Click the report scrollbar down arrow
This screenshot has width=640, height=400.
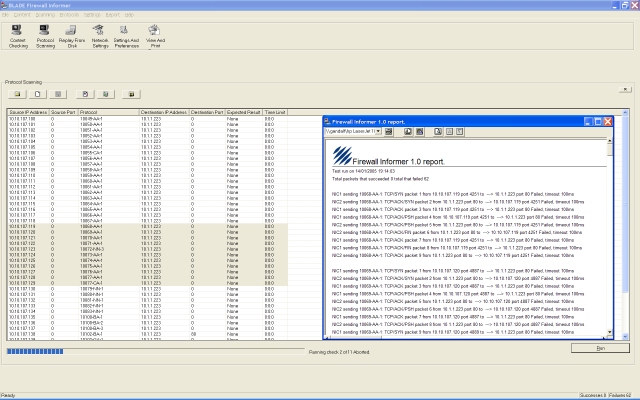[610, 332]
